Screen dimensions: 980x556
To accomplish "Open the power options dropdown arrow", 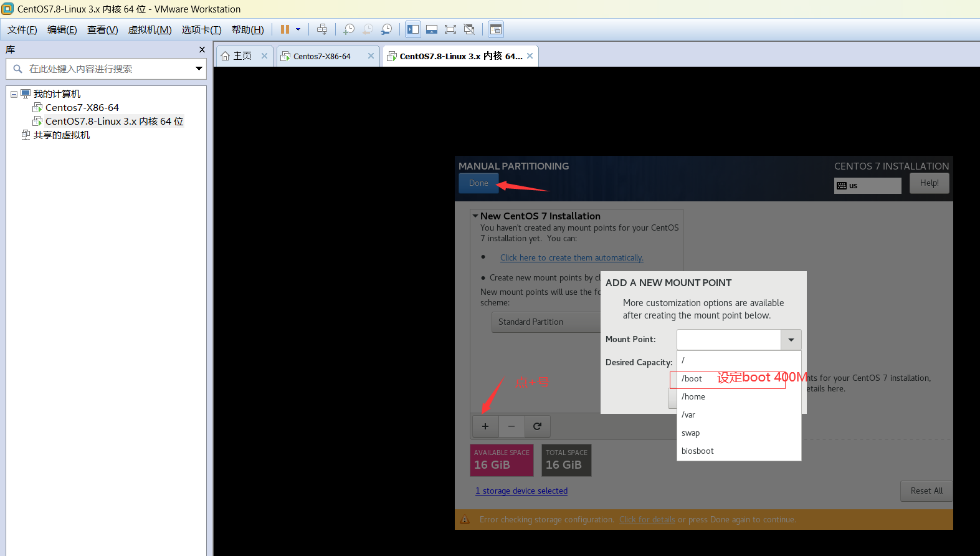I will (298, 29).
